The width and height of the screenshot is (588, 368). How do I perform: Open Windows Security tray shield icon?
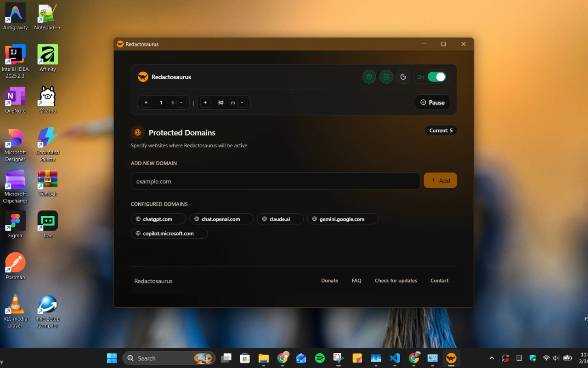[533, 358]
